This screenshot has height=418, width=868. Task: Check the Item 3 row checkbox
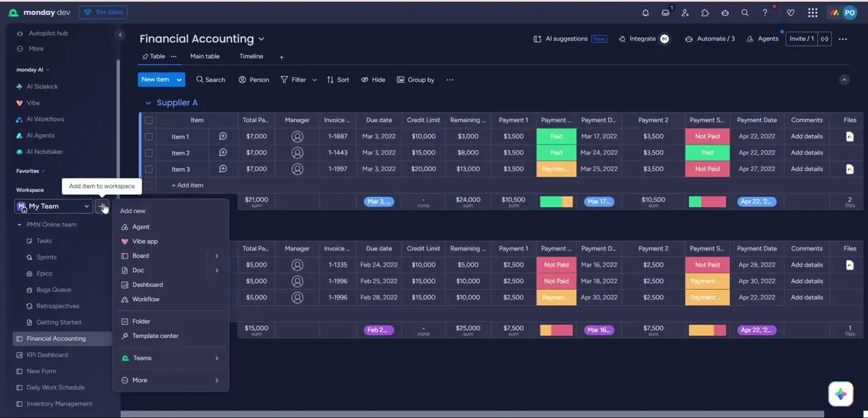point(149,169)
